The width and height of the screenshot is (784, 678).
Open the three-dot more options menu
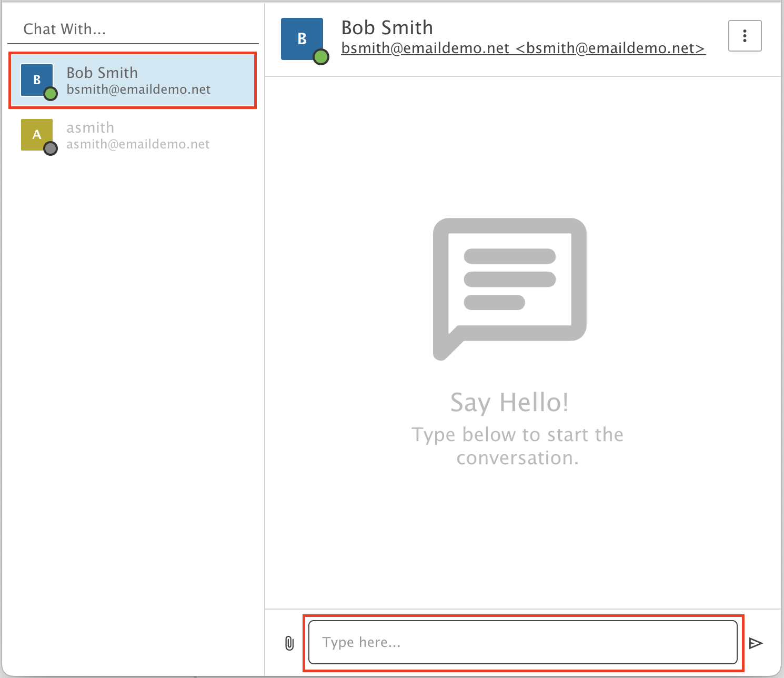pyautogui.click(x=745, y=36)
